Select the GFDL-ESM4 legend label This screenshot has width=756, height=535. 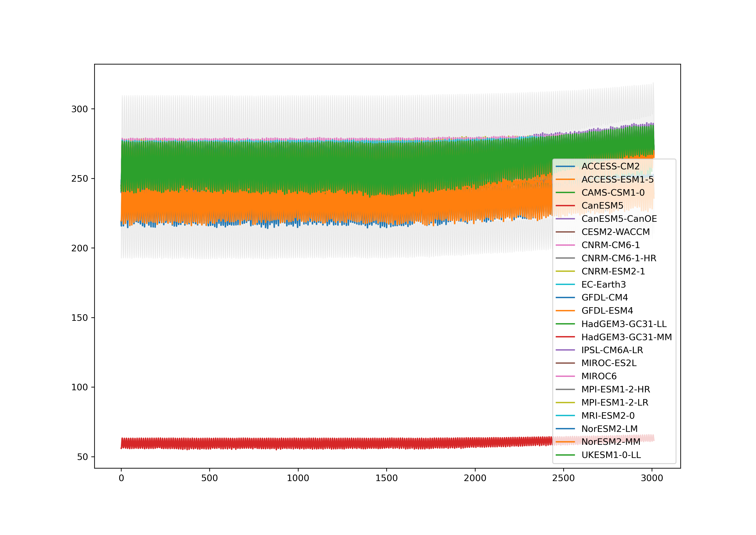[607, 311]
